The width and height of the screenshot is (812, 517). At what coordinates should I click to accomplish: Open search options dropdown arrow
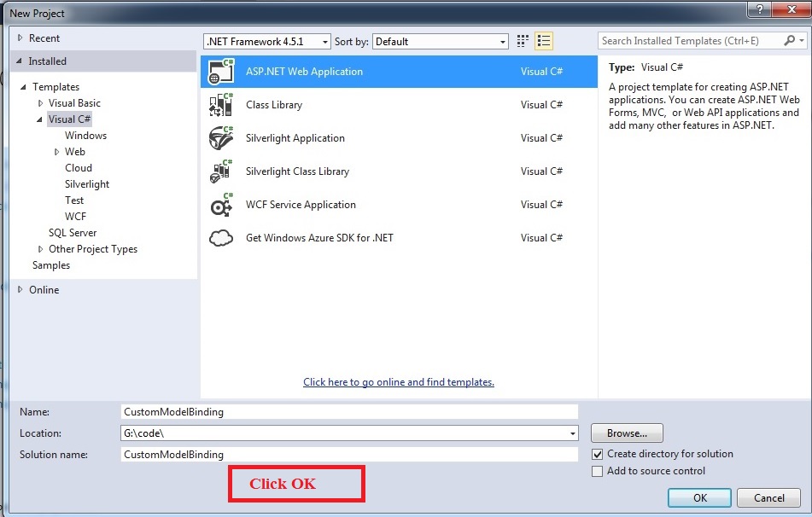point(802,40)
